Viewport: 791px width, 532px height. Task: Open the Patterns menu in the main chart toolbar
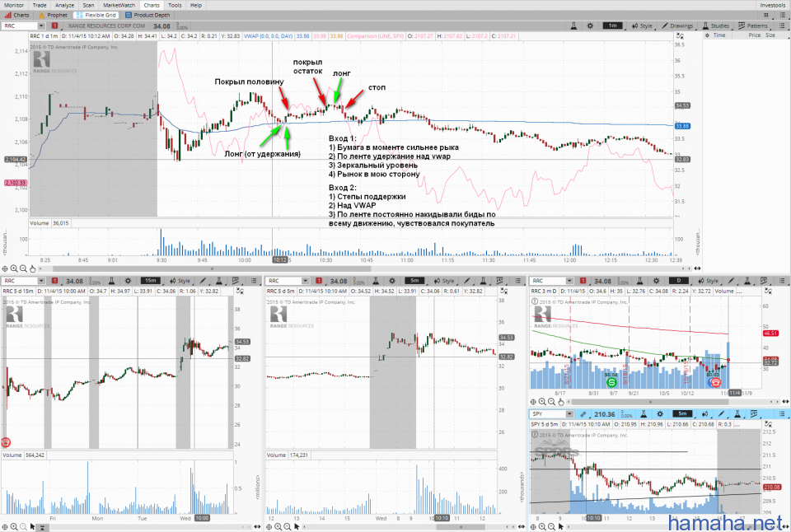753,26
